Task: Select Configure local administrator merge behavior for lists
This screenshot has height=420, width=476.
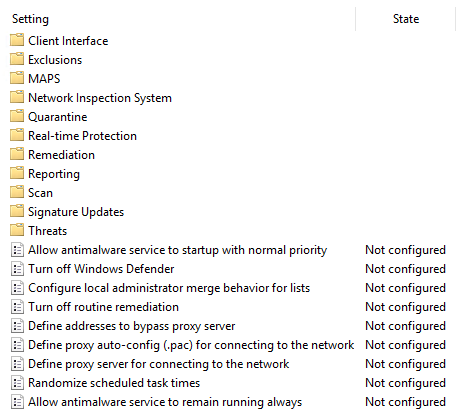Action: point(169,288)
